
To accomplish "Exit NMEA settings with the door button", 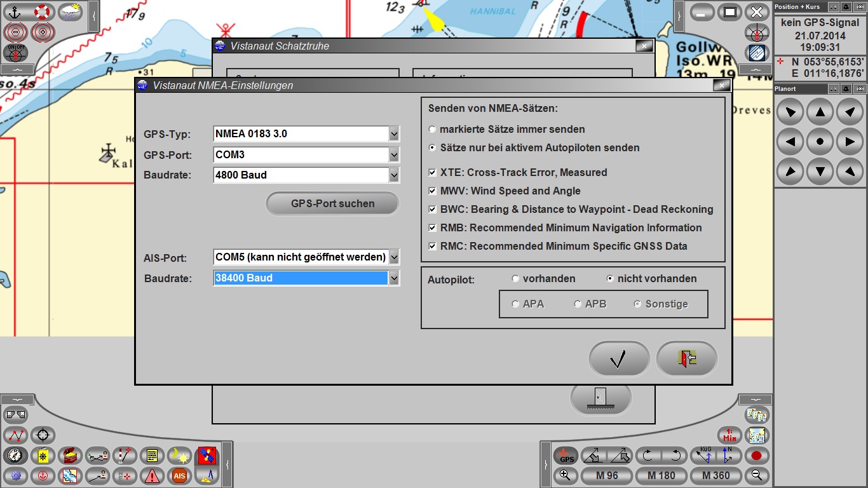I will click(687, 359).
